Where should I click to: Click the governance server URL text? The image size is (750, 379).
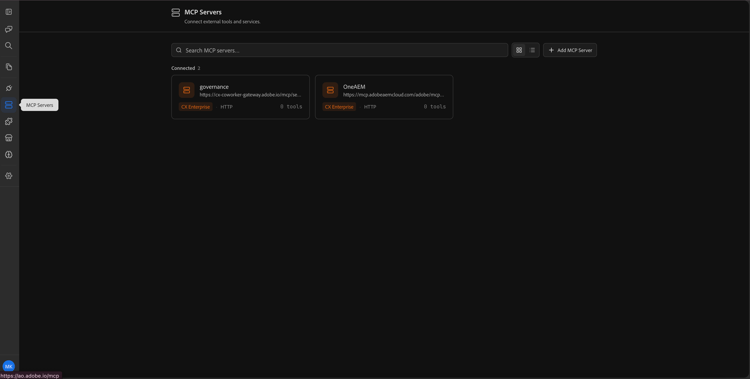click(250, 95)
